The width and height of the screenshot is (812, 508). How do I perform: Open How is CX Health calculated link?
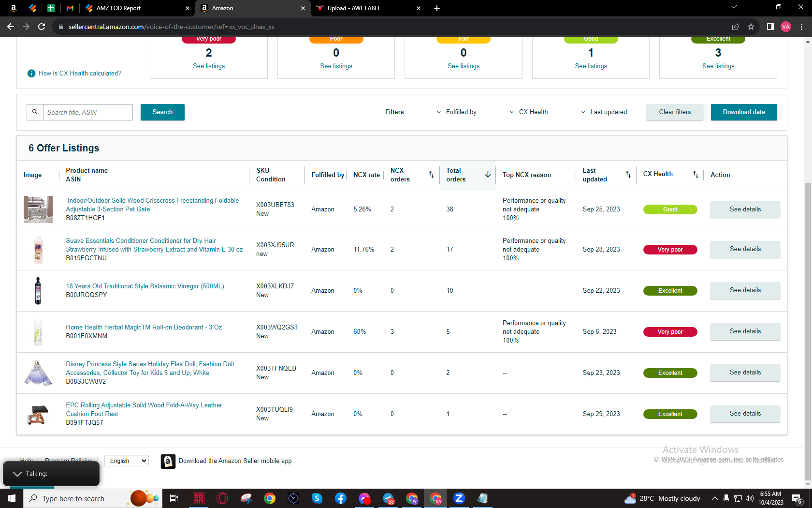coord(80,74)
